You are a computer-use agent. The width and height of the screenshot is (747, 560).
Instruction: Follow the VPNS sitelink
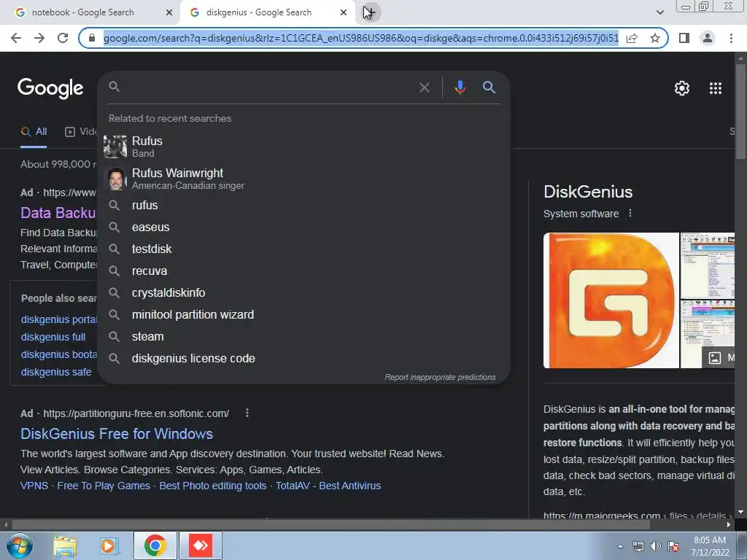point(34,486)
